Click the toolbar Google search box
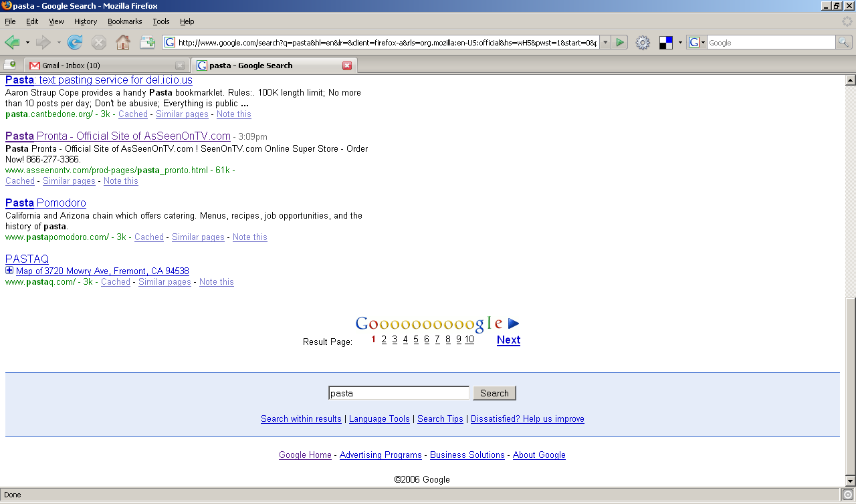 click(x=771, y=43)
